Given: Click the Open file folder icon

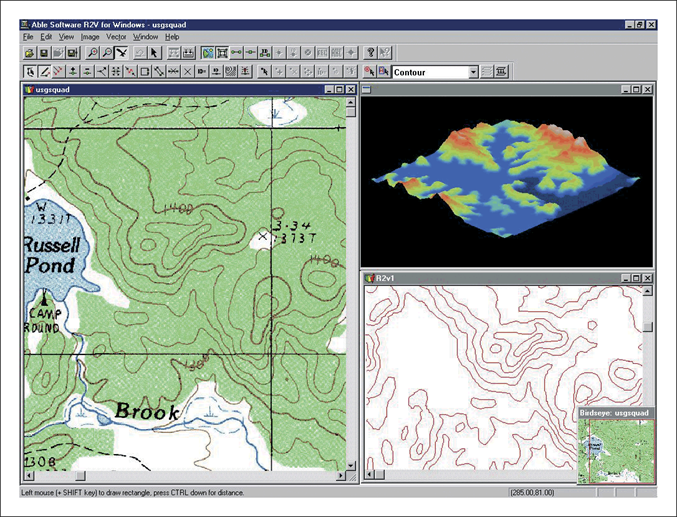Looking at the screenshot, I should tap(29, 51).
